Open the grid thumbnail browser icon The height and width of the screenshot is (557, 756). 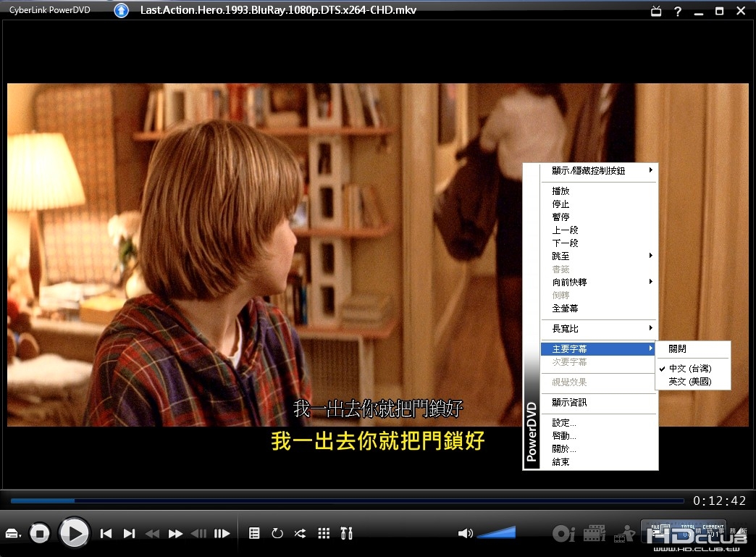tap(324, 533)
